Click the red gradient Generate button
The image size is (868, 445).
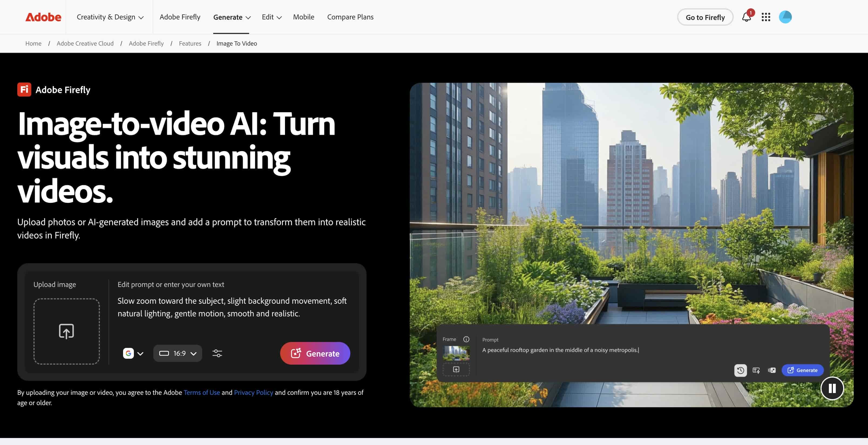315,353
